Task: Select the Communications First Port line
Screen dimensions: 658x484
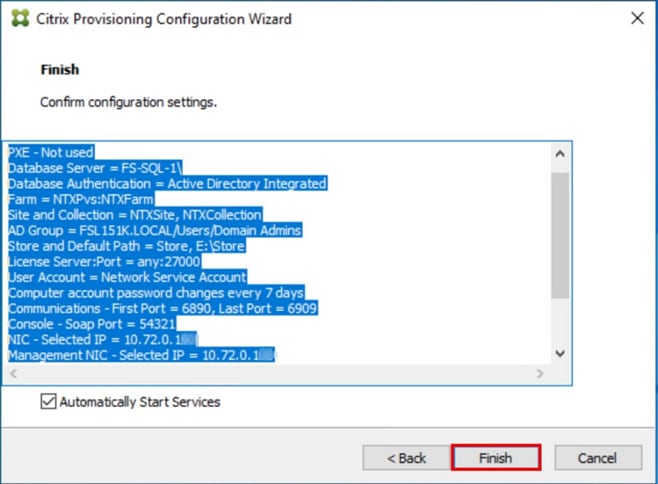Action: point(163,308)
